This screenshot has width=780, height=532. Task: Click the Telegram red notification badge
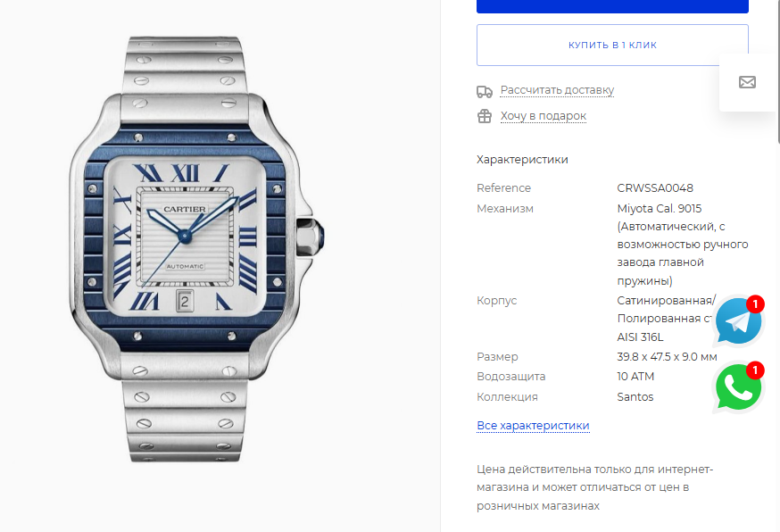point(755,303)
